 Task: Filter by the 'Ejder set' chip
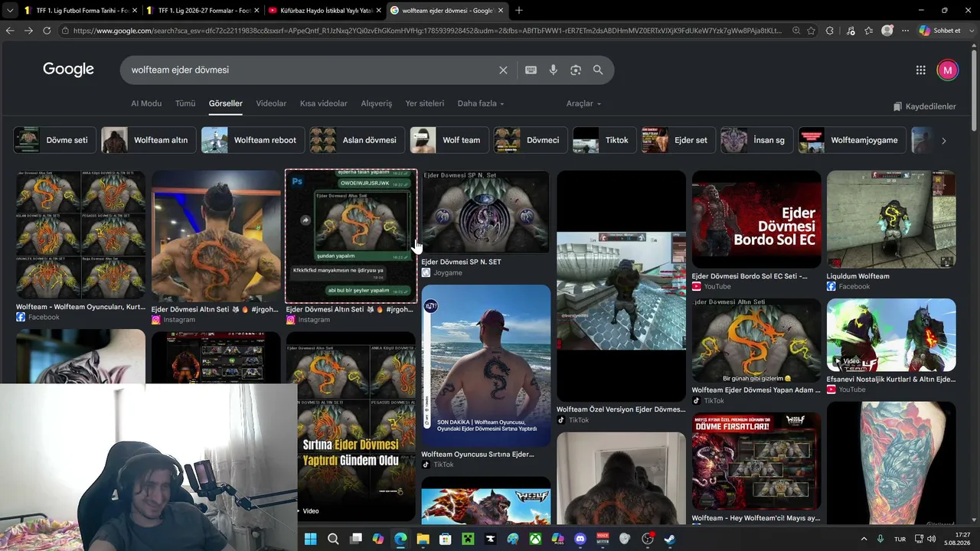678,140
